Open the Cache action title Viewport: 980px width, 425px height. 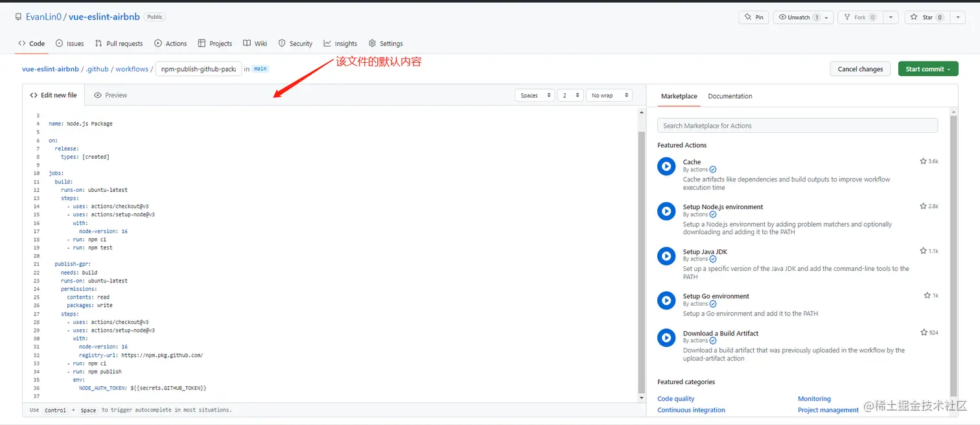[692, 162]
